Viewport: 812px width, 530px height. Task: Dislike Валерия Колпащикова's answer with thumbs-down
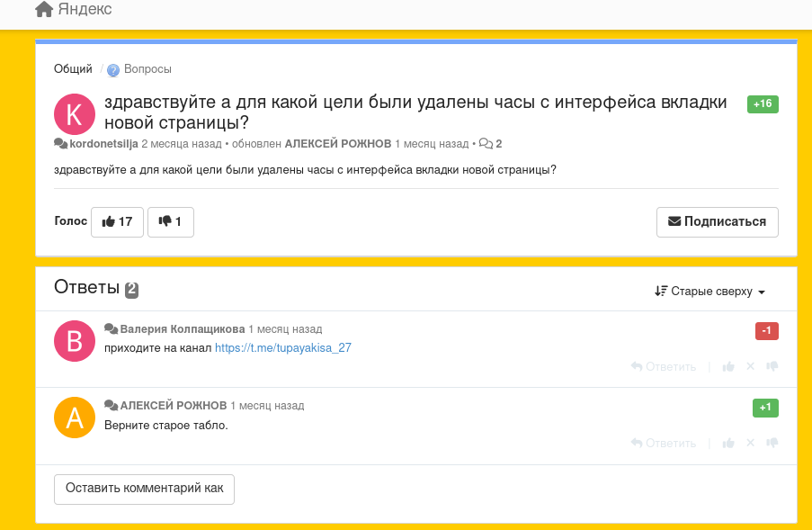click(772, 367)
